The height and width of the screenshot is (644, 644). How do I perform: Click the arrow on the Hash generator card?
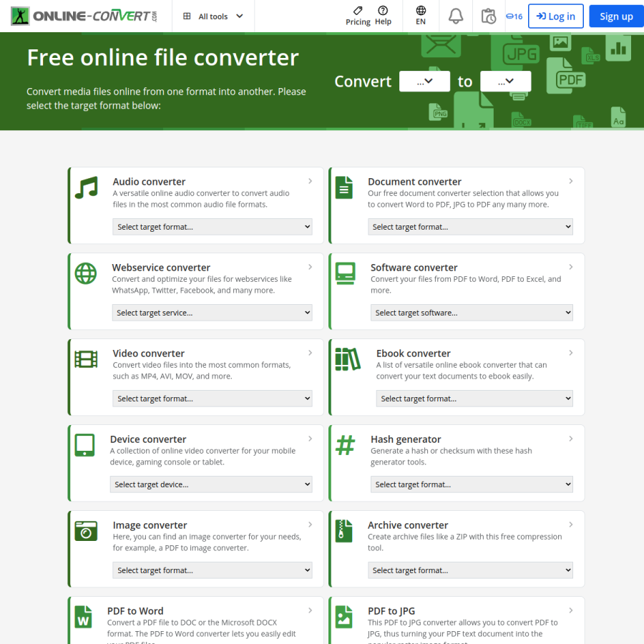(571, 439)
